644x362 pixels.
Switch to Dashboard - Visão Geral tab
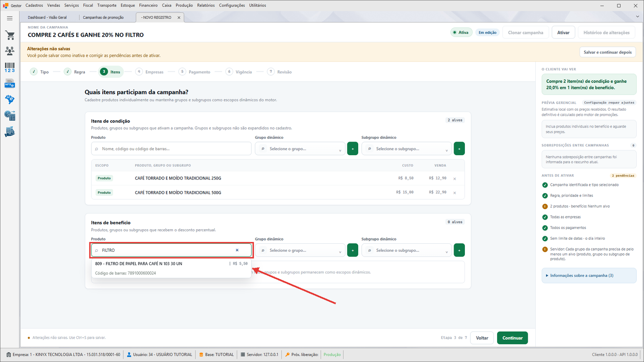[47, 18]
